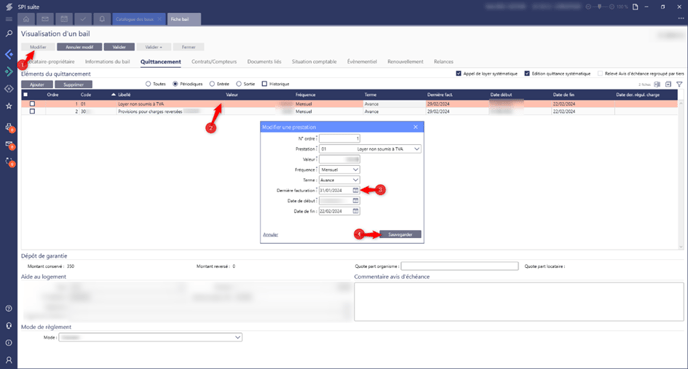Close the Catalogue des baux tab
The height and width of the screenshot is (369, 688).
[159, 19]
